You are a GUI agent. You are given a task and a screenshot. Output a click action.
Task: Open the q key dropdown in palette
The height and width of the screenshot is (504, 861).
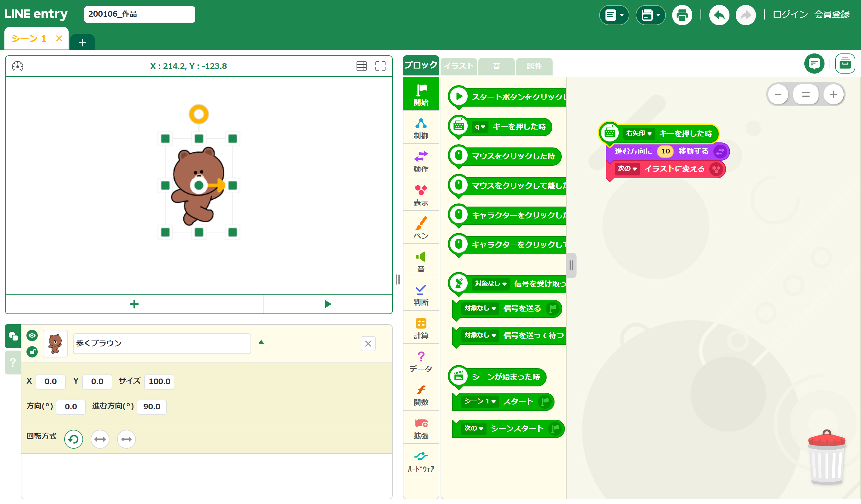(480, 127)
